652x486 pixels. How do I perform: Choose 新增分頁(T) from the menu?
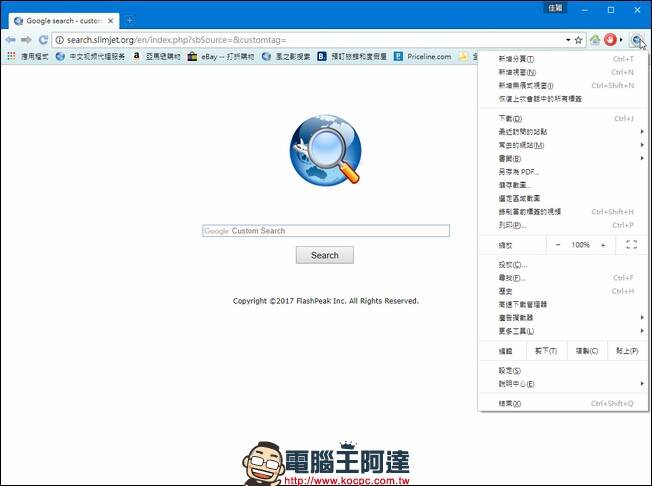[563, 59]
